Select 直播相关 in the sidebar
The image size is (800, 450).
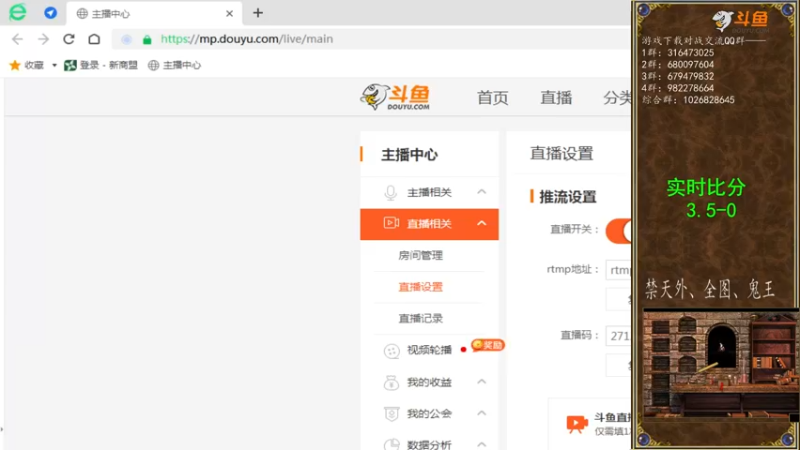click(429, 224)
